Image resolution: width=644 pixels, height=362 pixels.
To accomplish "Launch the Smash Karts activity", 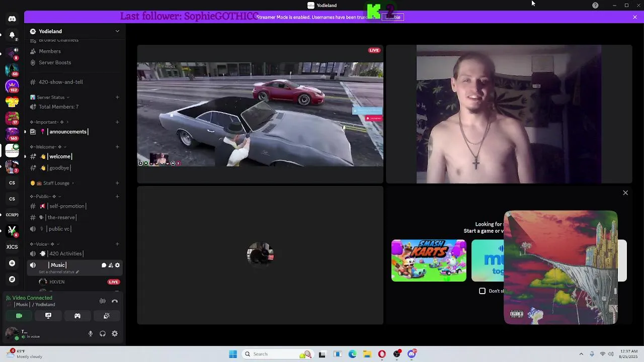I will click(429, 260).
